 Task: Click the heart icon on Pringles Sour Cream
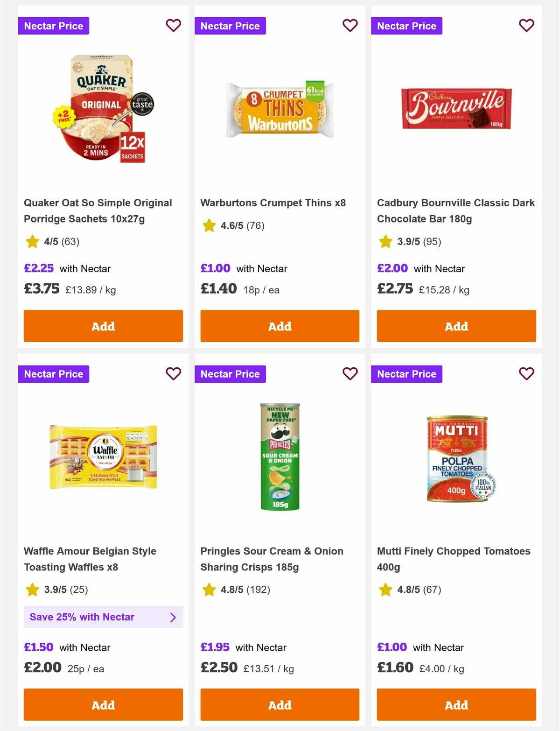pyautogui.click(x=350, y=373)
